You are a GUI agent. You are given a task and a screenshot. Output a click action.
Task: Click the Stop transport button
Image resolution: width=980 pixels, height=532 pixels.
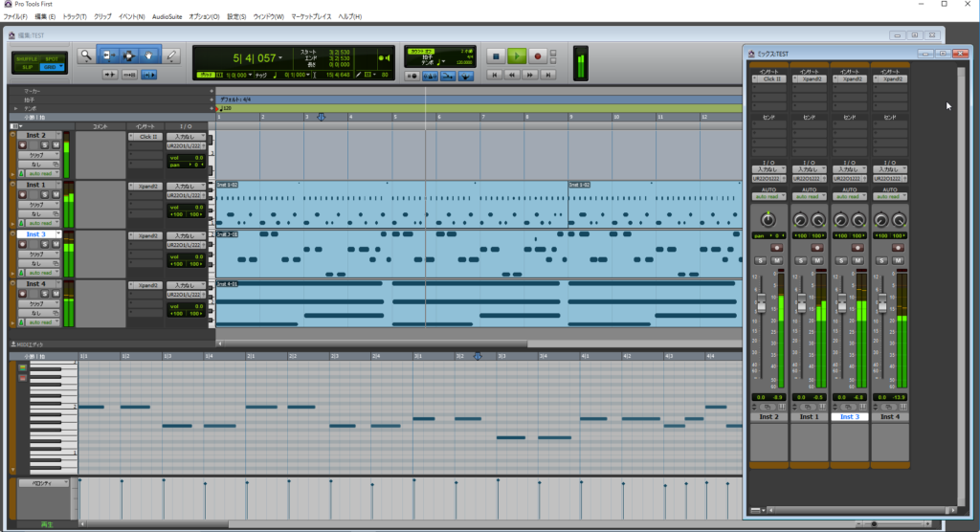click(496, 56)
